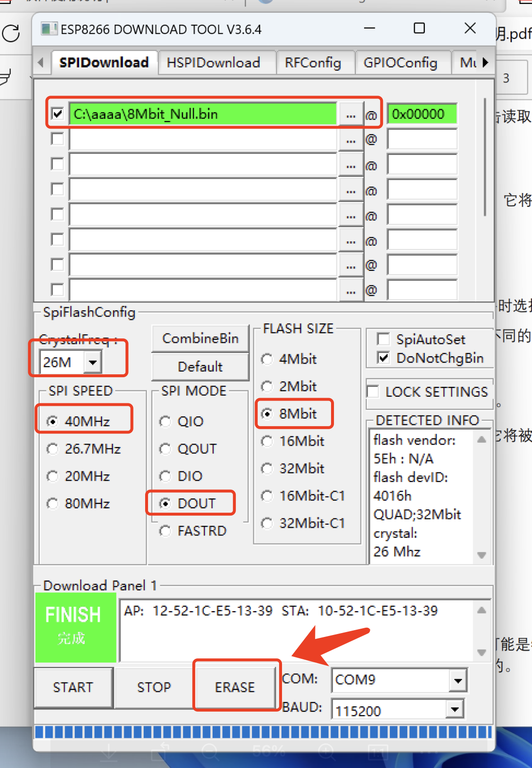The image size is (532, 768).
Task: Click the file list vertical scrollbar
Action: click(484, 158)
